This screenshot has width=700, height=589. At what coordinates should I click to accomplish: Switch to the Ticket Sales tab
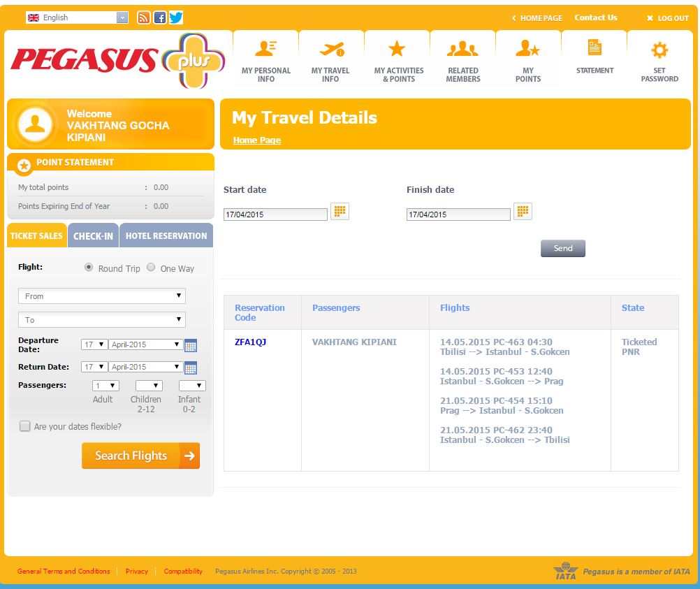pos(36,235)
